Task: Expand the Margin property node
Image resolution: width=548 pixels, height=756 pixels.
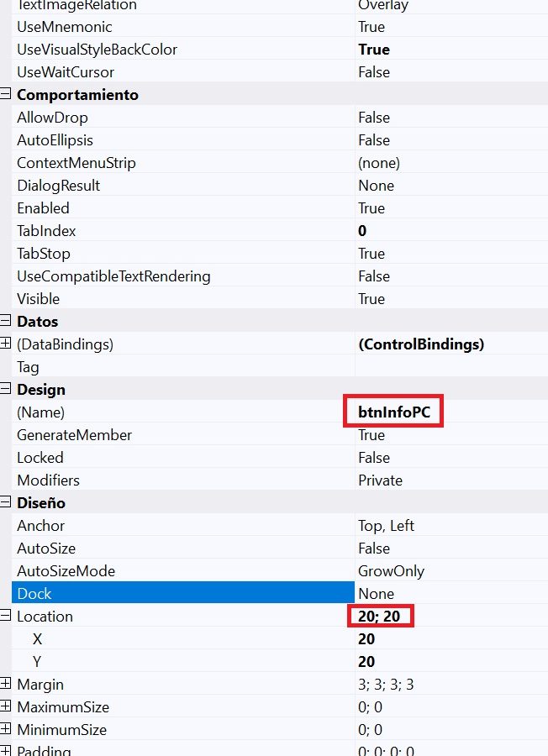Action: click(x=6, y=685)
